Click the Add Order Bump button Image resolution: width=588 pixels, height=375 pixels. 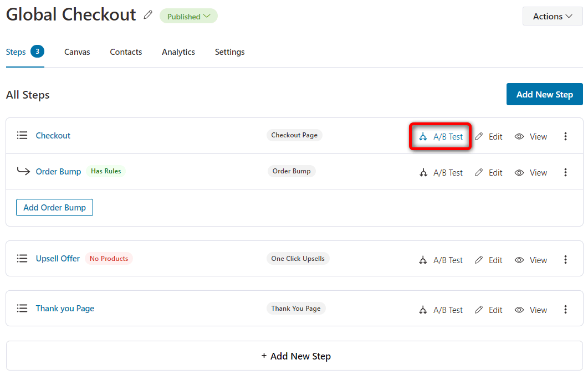[x=54, y=208]
